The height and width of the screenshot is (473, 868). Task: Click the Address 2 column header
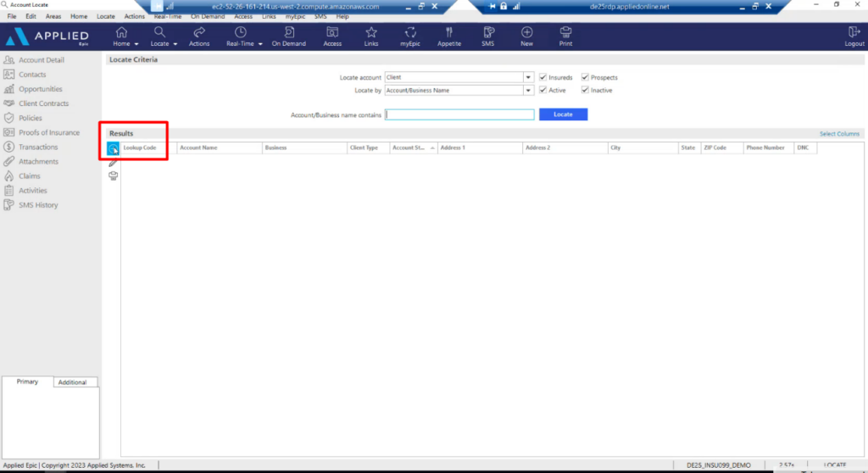click(x=565, y=147)
